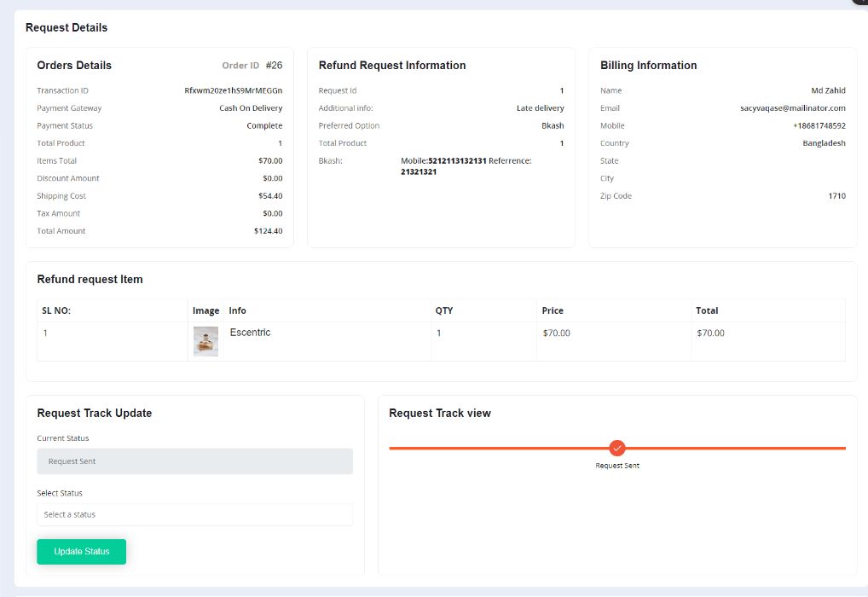Click the Refund request Item section header

90,279
